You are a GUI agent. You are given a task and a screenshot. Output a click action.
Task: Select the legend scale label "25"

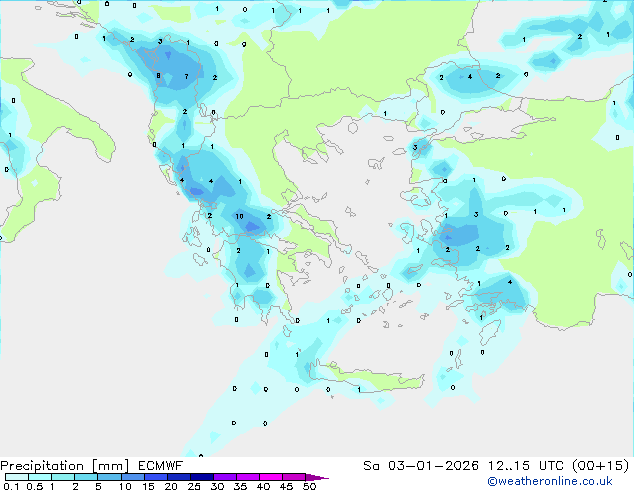pyautogui.click(x=194, y=486)
